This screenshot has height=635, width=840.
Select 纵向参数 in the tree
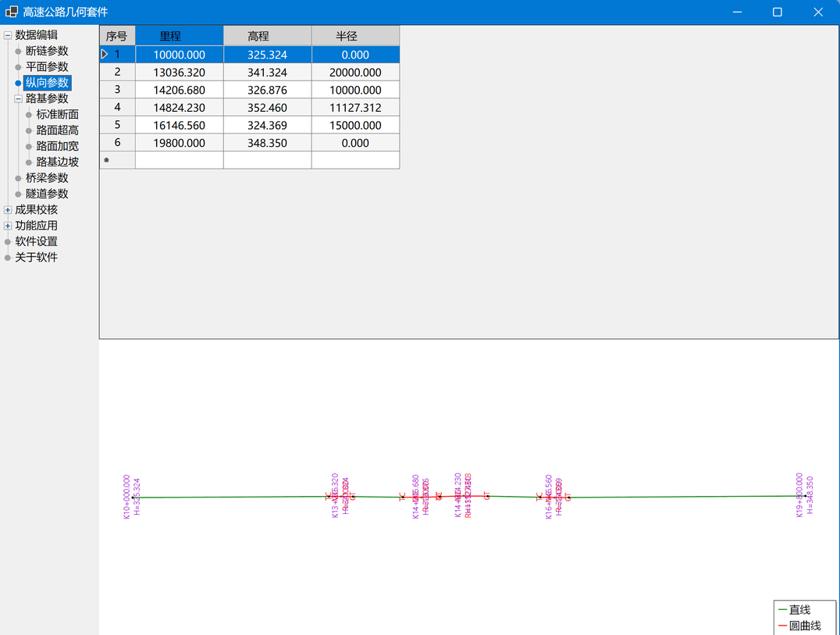(47, 83)
